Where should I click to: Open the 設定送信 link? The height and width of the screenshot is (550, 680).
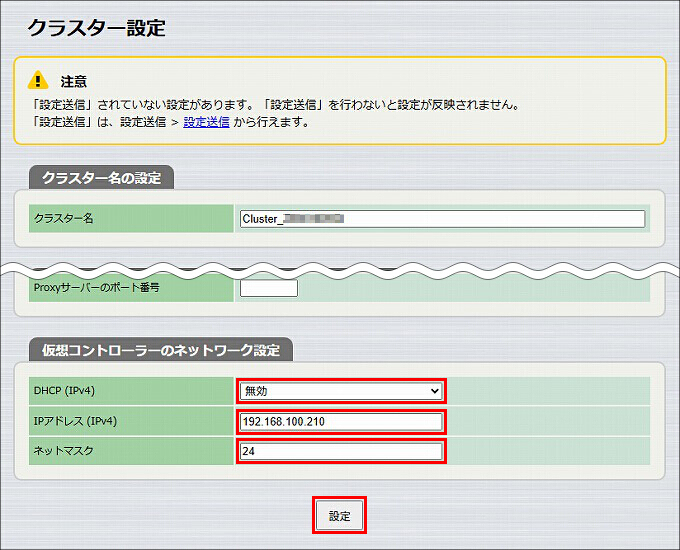(x=206, y=122)
